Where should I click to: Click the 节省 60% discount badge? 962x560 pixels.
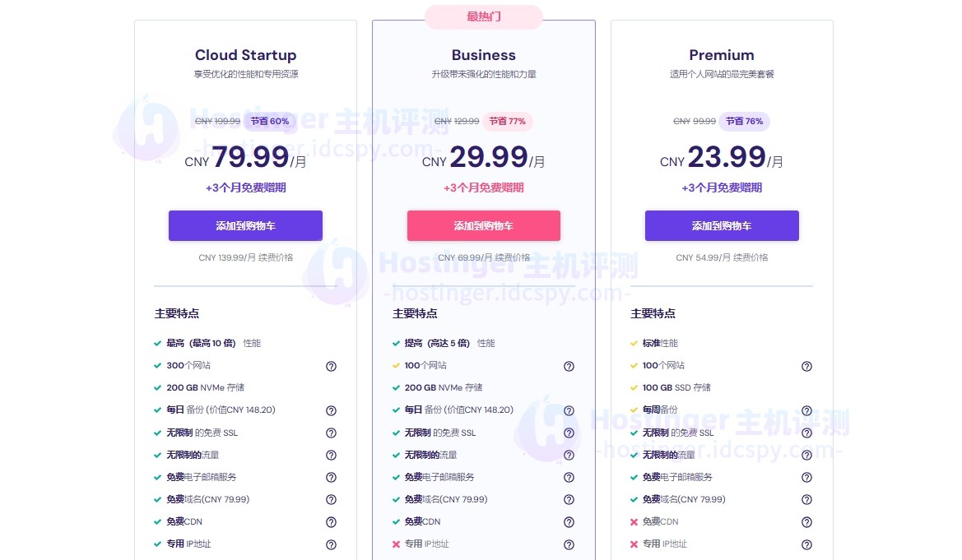point(269,122)
